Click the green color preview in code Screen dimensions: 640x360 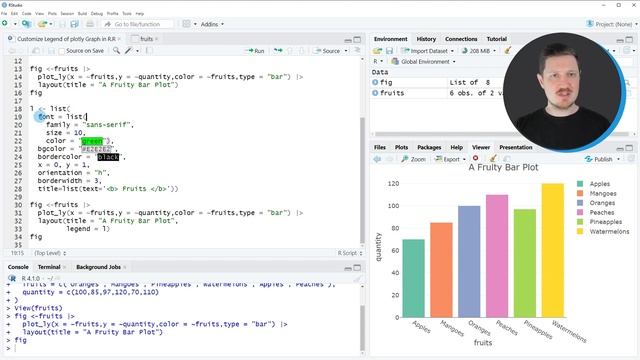(92, 141)
